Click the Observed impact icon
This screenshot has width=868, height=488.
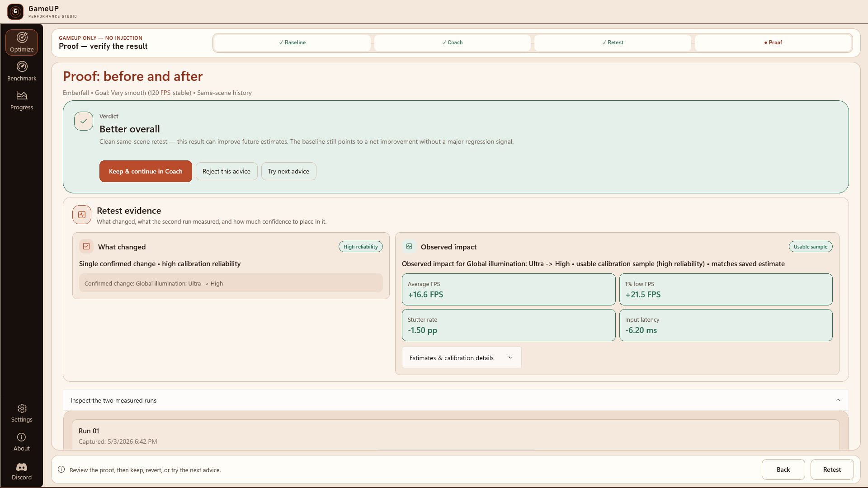point(409,246)
